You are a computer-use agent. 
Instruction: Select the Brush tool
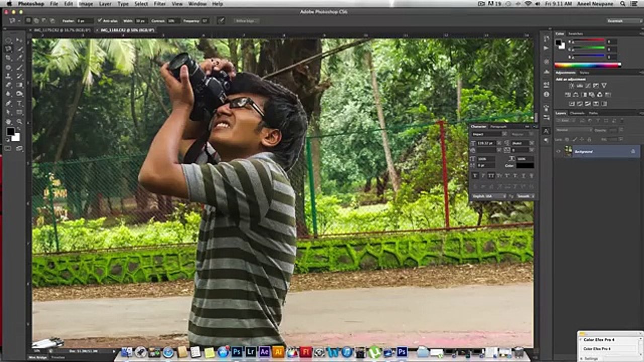tap(19, 67)
